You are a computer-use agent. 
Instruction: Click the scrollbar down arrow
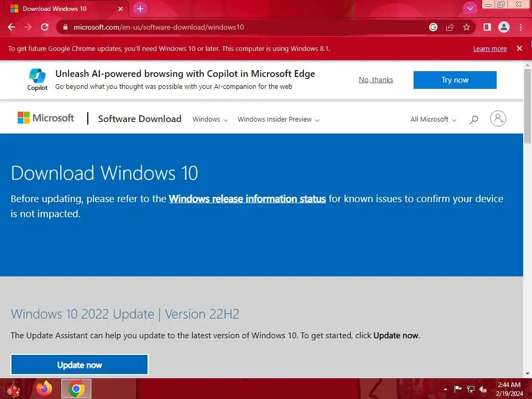tap(528, 374)
